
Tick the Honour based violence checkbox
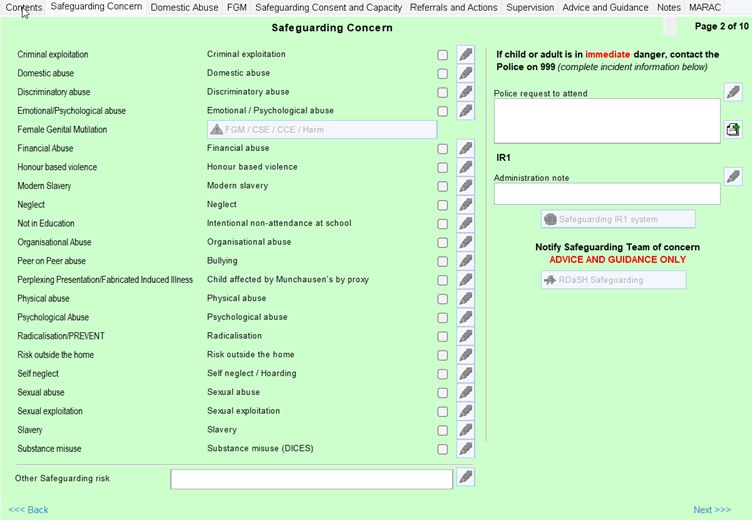[x=443, y=168]
